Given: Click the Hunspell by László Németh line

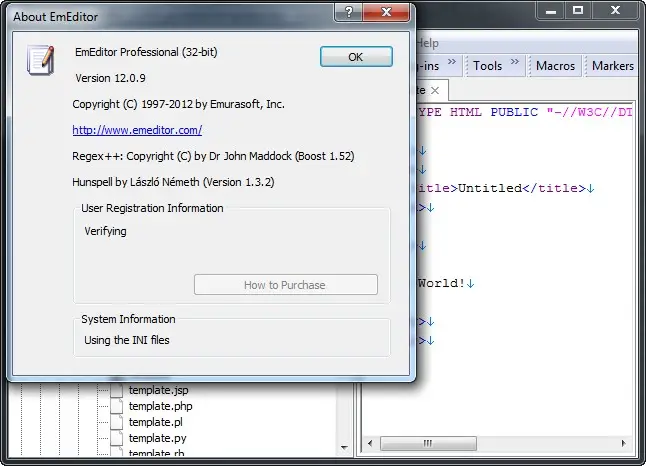Looking at the screenshot, I should pyautogui.click(x=173, y=182).
